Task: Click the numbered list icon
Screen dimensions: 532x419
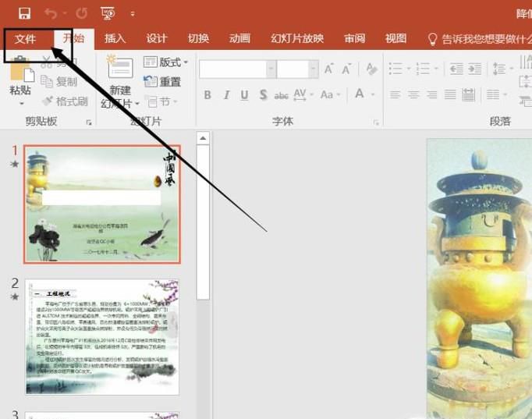Action: [x=423, y=69]
